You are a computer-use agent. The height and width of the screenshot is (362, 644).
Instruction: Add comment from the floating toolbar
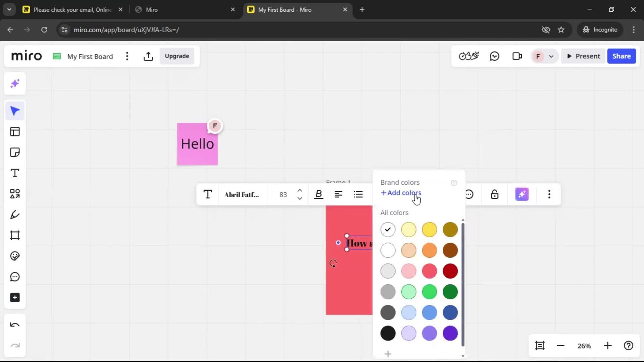470,194
